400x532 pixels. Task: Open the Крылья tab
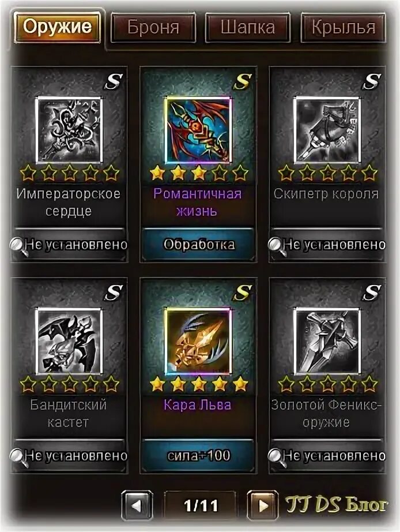pos(344,28)
